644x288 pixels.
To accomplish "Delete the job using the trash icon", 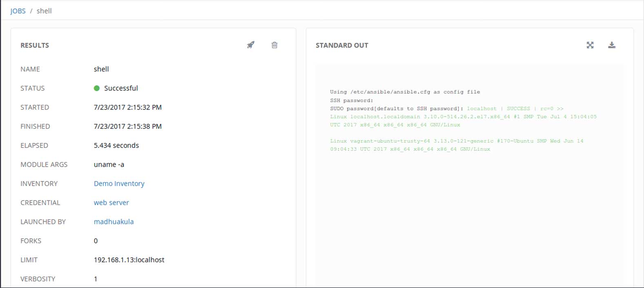I will click(x=275, y=45).
